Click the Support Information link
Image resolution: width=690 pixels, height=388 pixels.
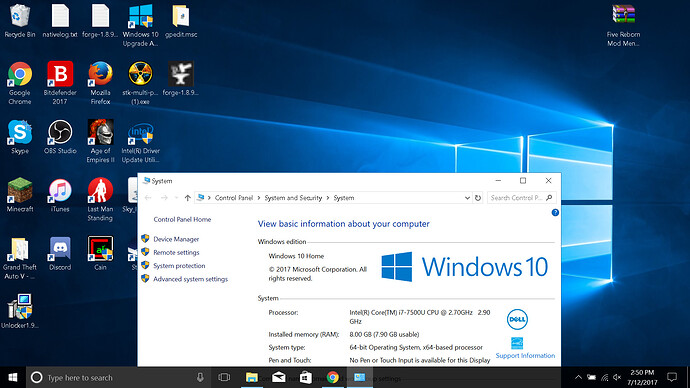click(x=525, y=355)
